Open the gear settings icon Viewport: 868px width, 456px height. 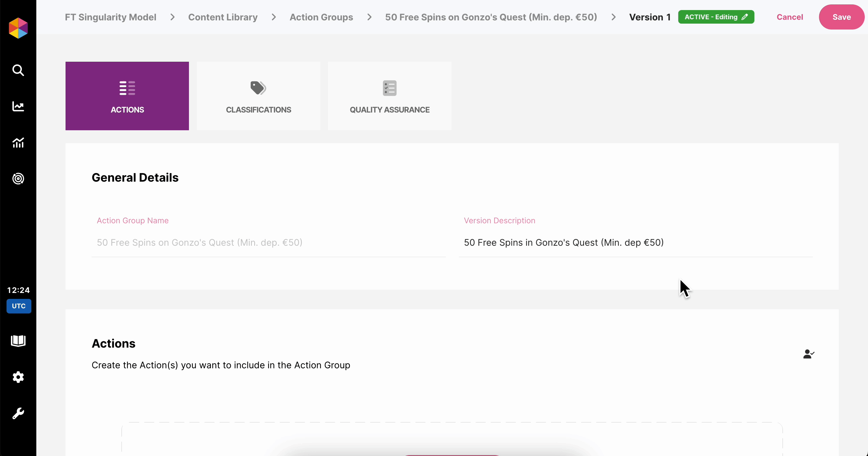pyautogui.click(x=18, y=377)
